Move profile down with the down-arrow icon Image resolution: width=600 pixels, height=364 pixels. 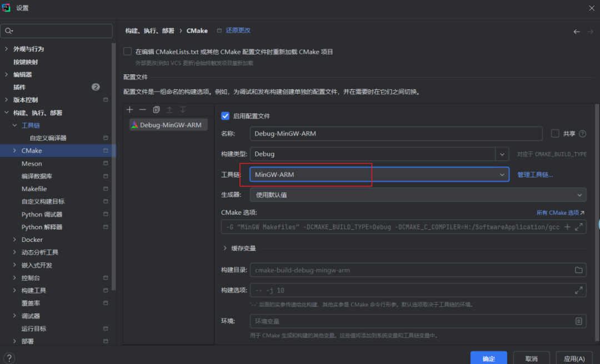coord(183,109)
